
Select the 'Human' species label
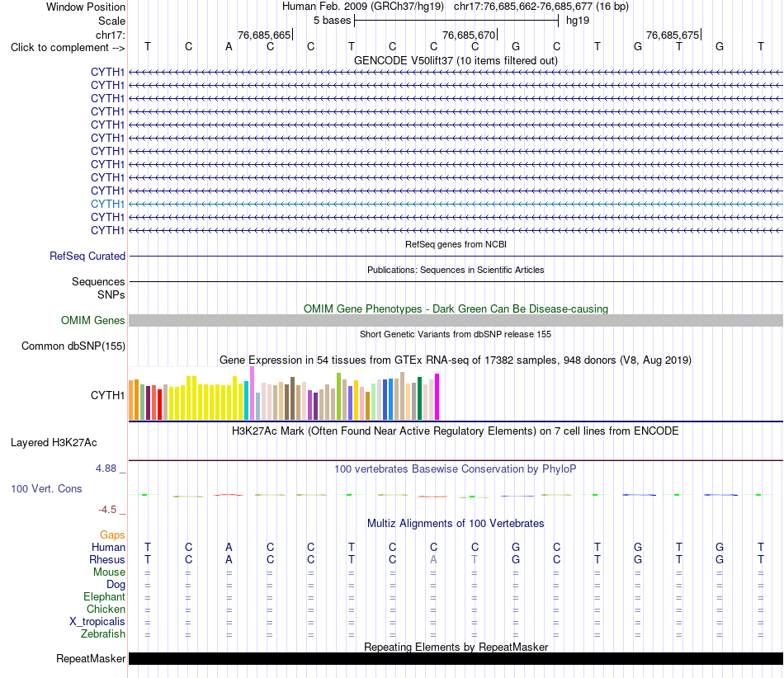coord(108,547)
